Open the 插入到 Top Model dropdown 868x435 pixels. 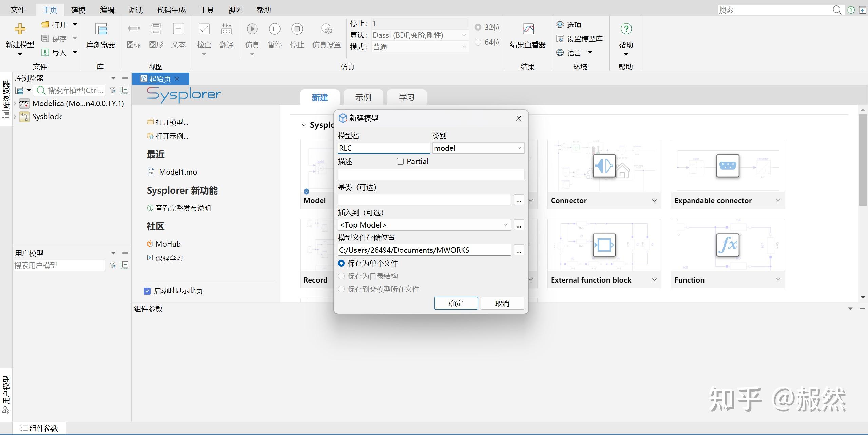click(424, 225)
